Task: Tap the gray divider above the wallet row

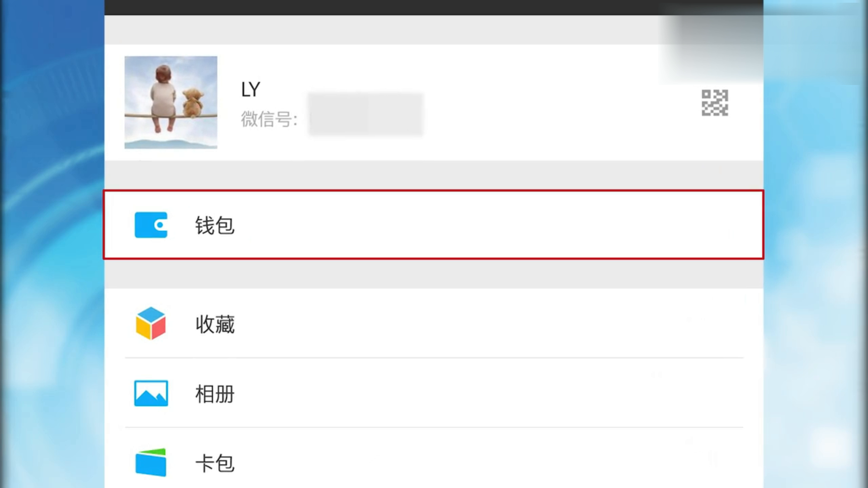Action: 434,175
